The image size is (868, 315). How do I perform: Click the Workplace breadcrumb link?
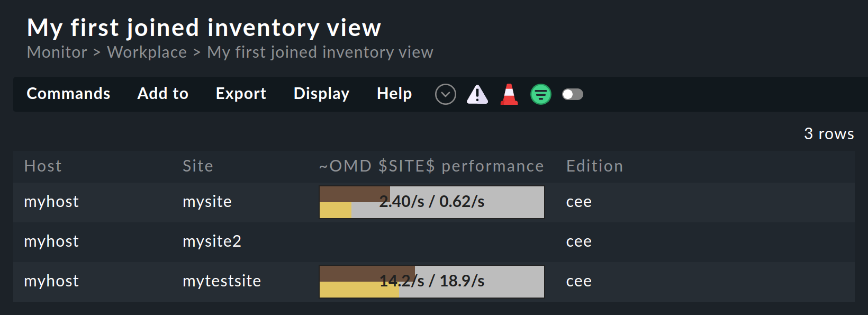[147, 52]
